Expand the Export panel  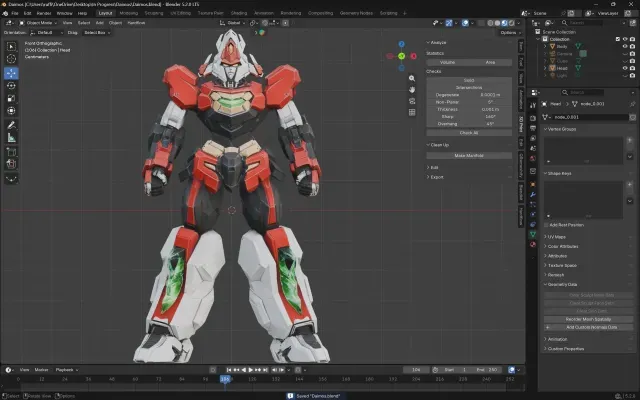pos(435,177)
